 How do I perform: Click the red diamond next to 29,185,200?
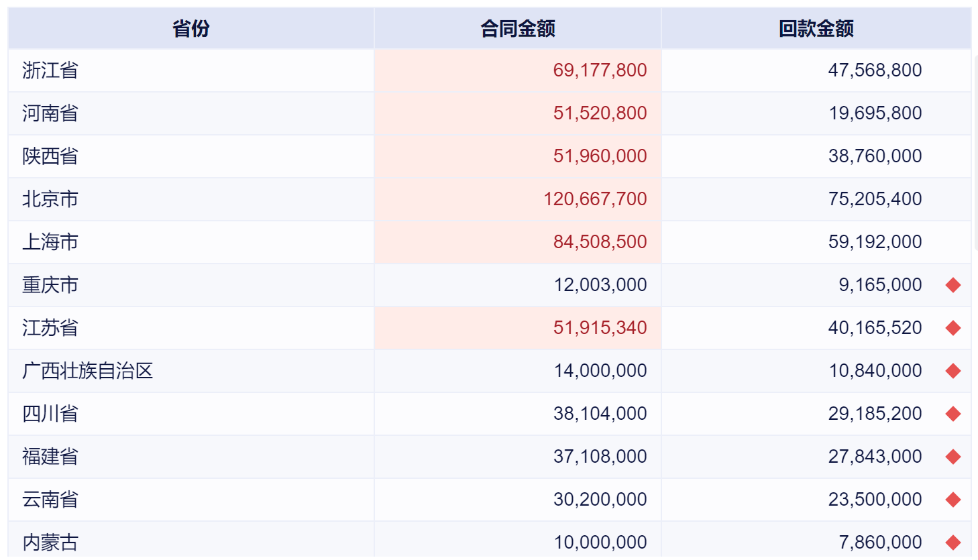coord(953,414)
